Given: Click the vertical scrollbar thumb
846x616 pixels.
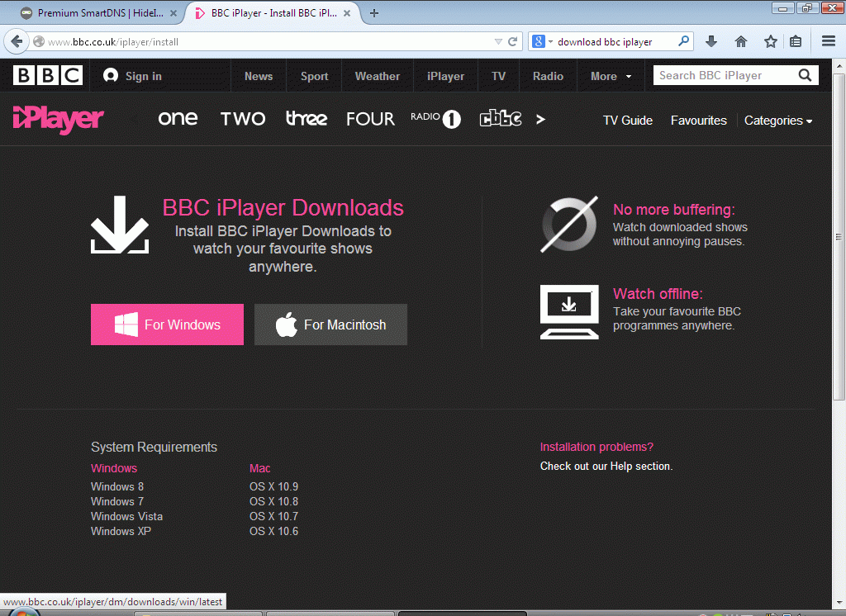Looking at the screenshot, I should pos(839,236).
